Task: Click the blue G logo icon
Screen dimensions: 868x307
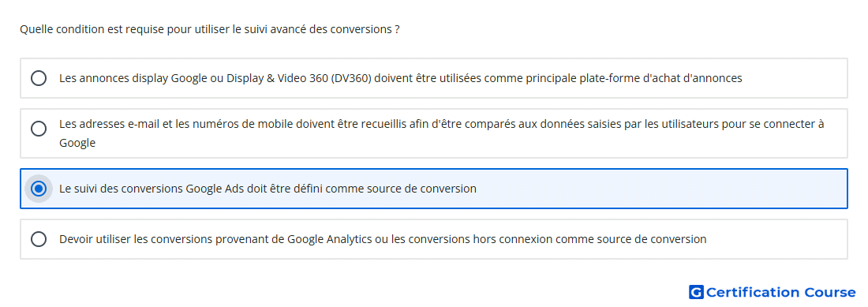Action: click(x=696, y=292)
